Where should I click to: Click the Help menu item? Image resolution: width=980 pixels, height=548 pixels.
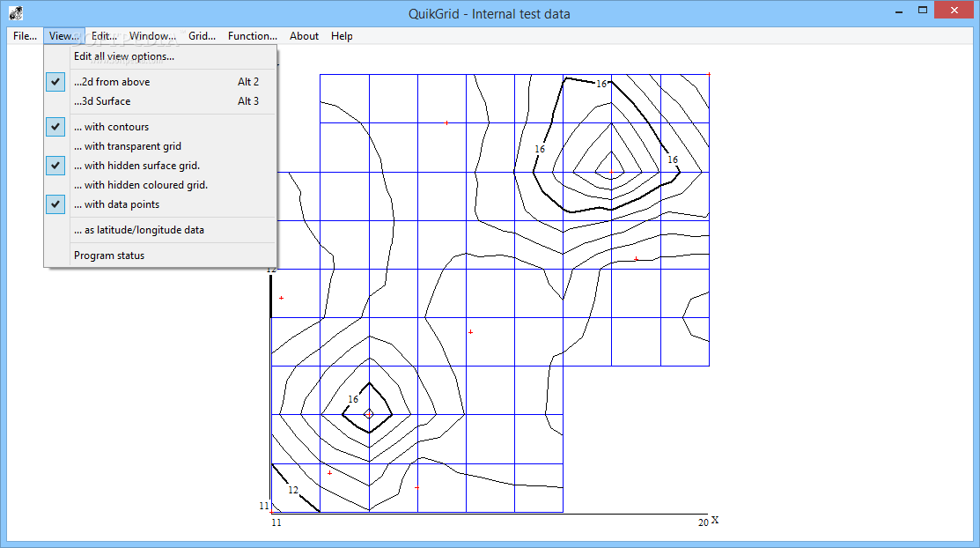pos(342,36)
